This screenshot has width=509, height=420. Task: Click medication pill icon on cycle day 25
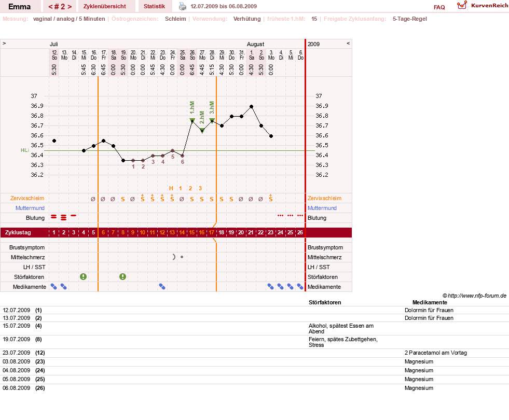point(290,287)
